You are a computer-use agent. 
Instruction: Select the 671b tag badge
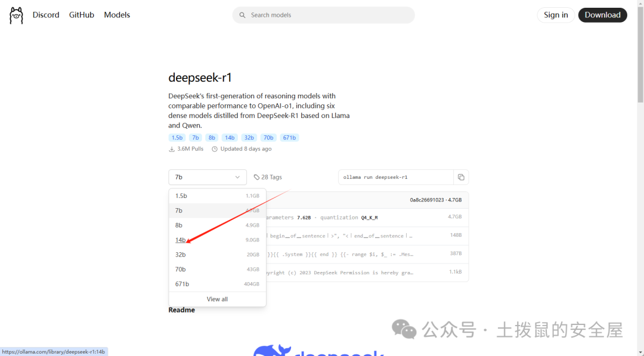tap(290, 138)
